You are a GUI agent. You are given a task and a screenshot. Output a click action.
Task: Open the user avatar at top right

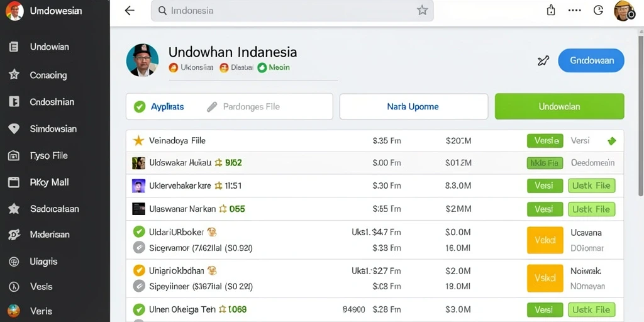(x=625, y=11)
